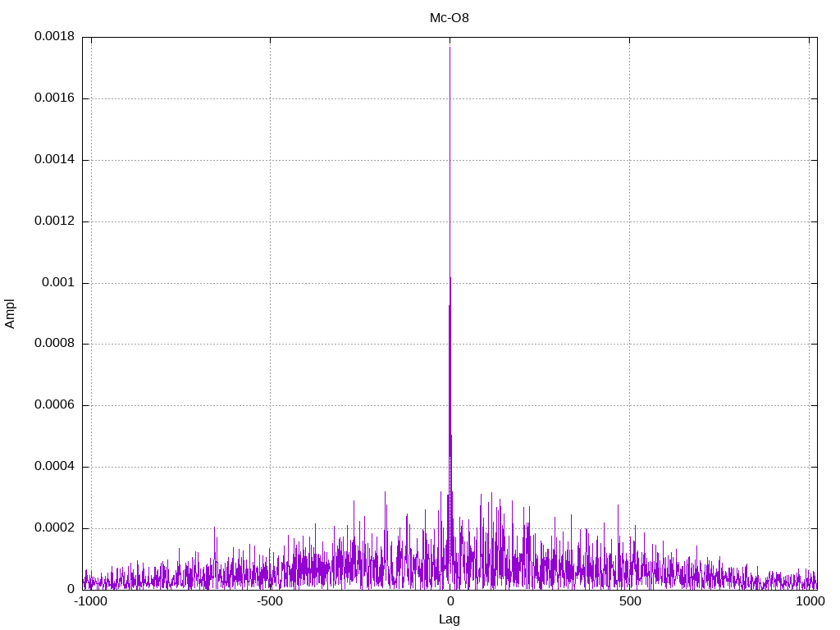Image resolution: width=840 pixels, height=630 pixels.
Task: Click the 0.0018 y-axis tick label
Action: point(54,37)
